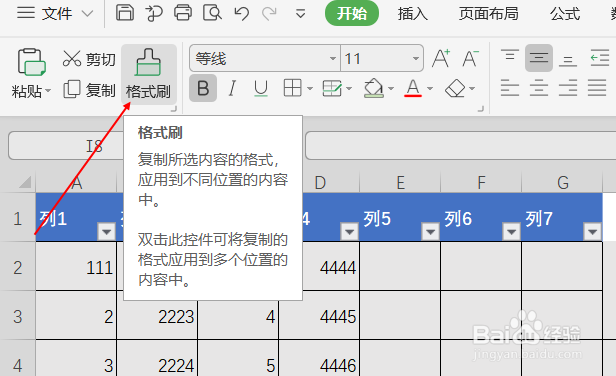Viewport: 616px width, 376px height.
Task: Open filter dropdown in column D header
Action: (349, 231)
